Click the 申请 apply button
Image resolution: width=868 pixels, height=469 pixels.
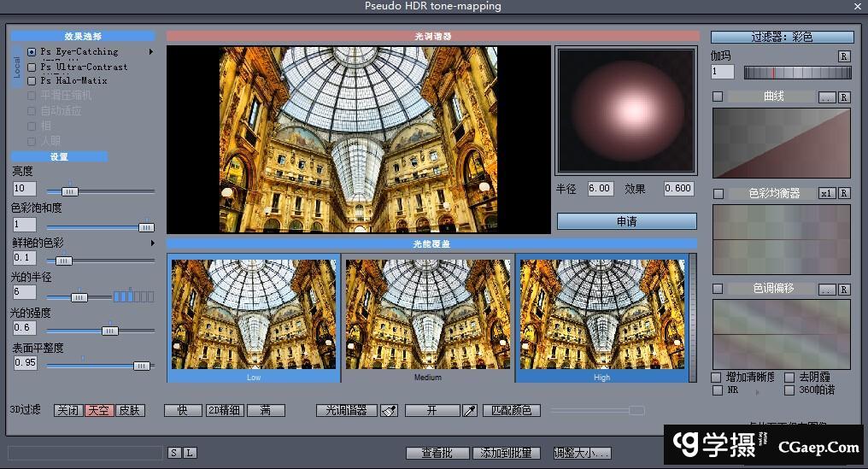626,221
